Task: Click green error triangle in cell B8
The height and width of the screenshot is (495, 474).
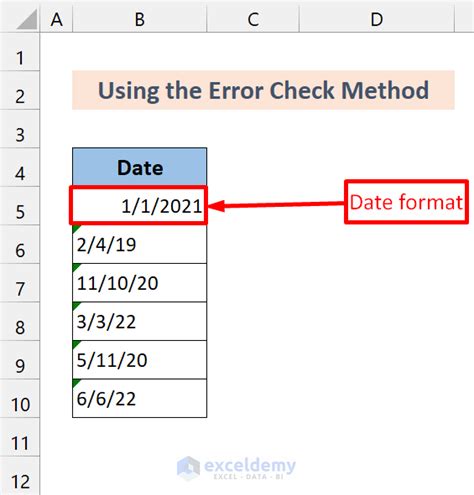Action: tap(76, 305)
